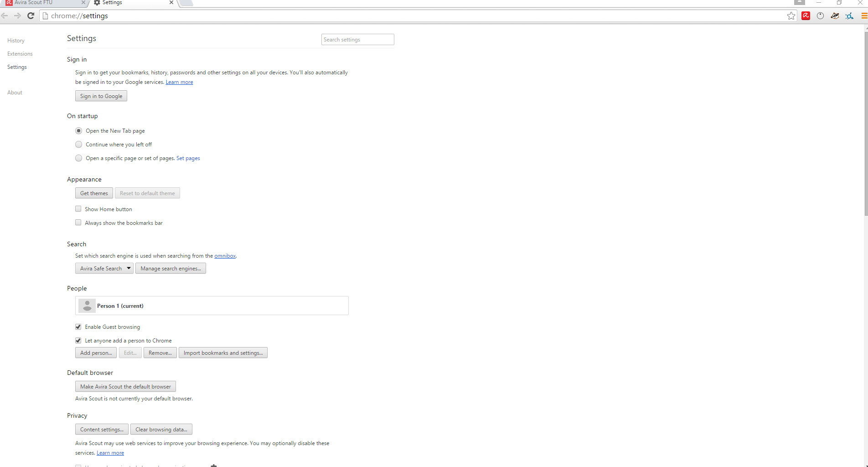Switch to the Settings tab
The image size is (868, 467).
pos(133,3)
